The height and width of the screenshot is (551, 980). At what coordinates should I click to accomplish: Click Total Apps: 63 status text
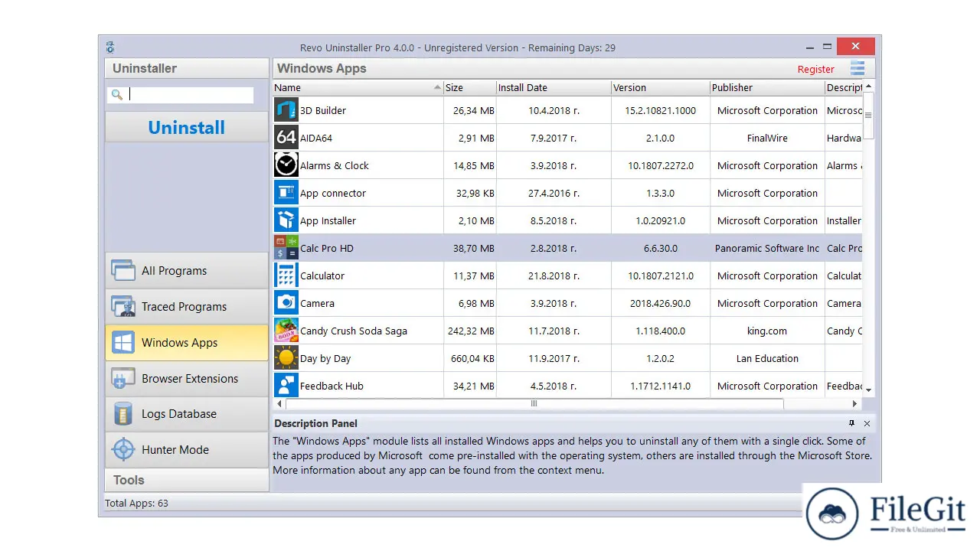point(136,503)
